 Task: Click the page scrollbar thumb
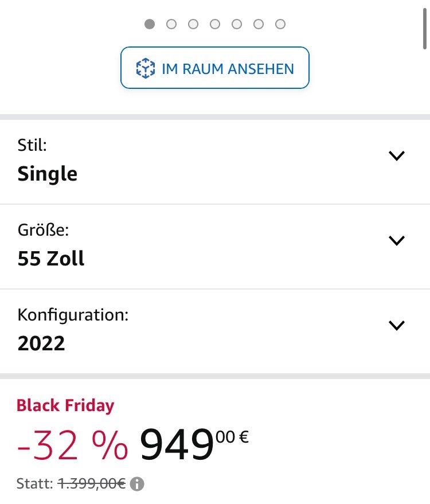(424, 29)
